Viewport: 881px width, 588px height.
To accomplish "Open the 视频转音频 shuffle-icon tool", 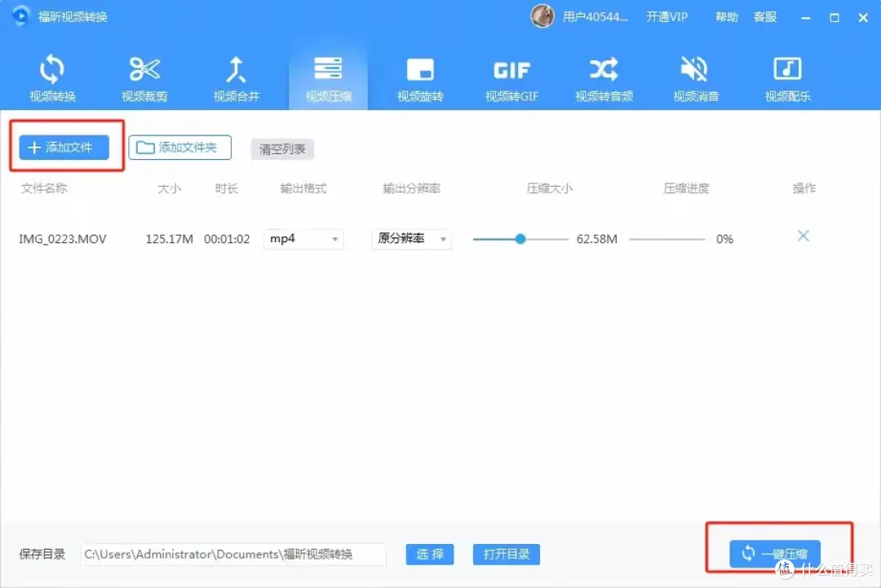I will [604, 78].
